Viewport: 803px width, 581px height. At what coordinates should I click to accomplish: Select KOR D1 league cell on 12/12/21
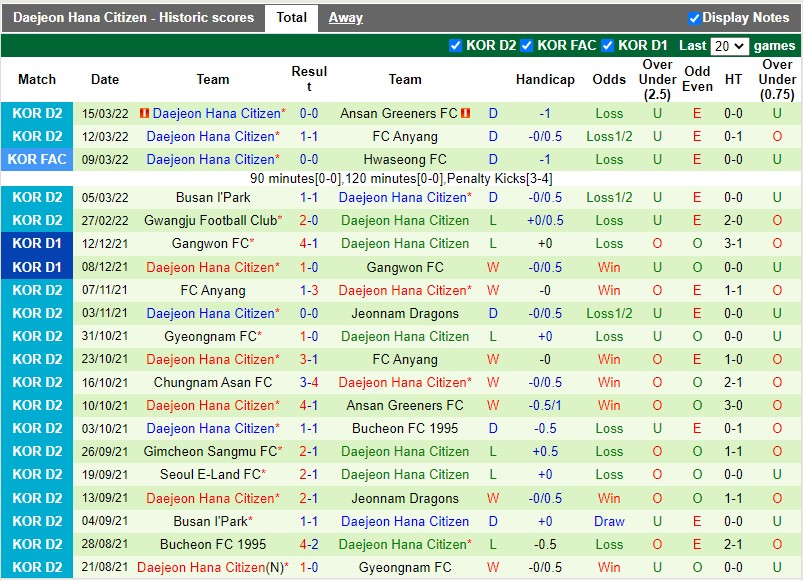(x=37, y=244)
